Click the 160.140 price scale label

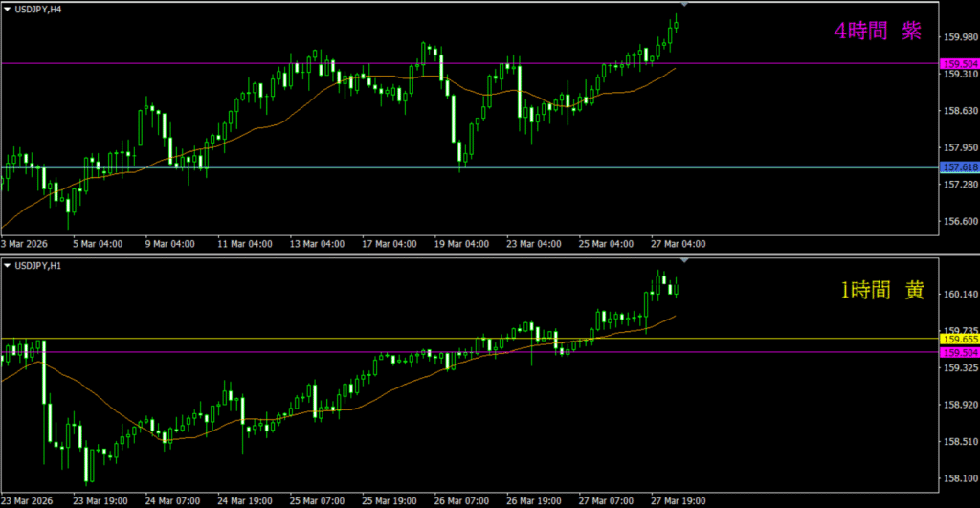[959, 295]
